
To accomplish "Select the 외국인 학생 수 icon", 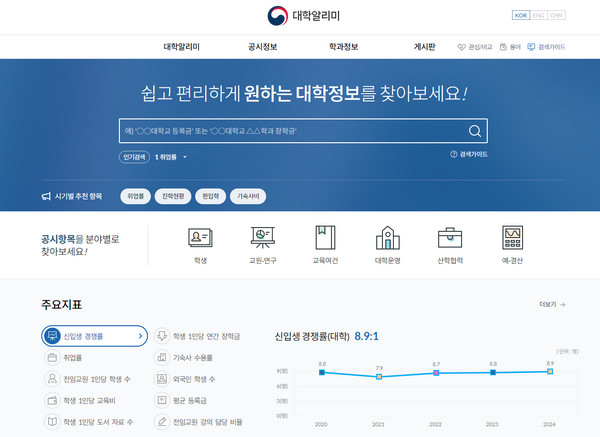I will [162, 379].
